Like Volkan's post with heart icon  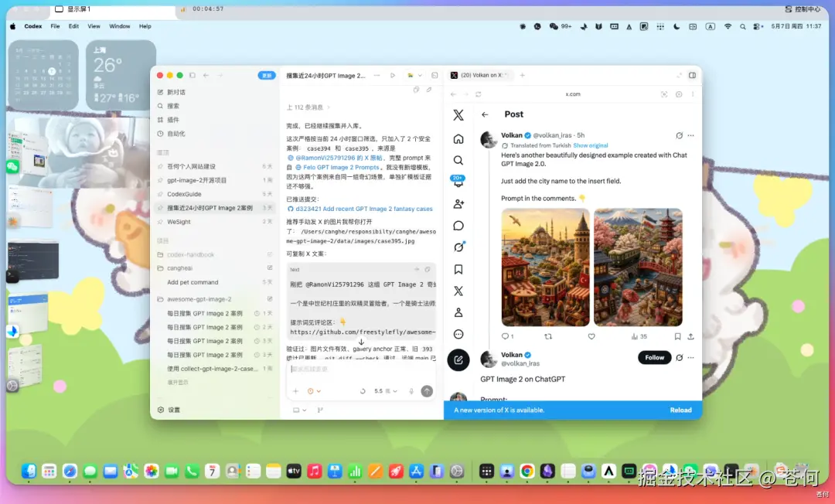point(591,336)
